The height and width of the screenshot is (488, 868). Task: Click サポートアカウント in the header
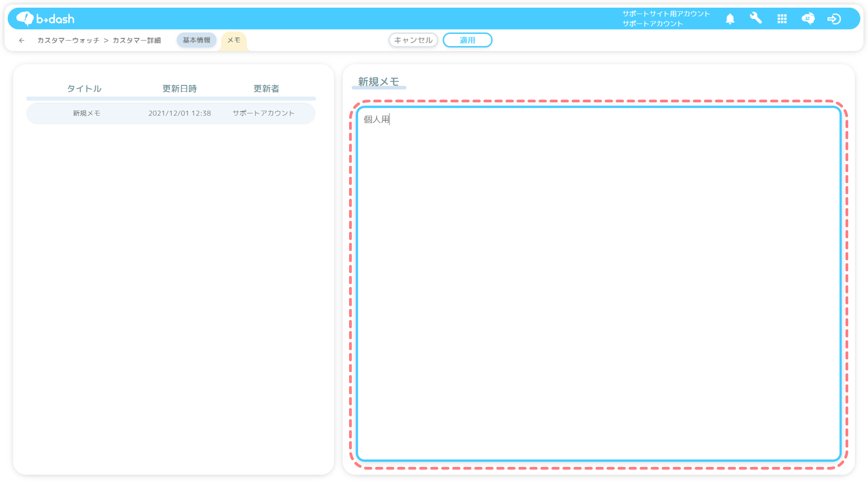point(653,23)
